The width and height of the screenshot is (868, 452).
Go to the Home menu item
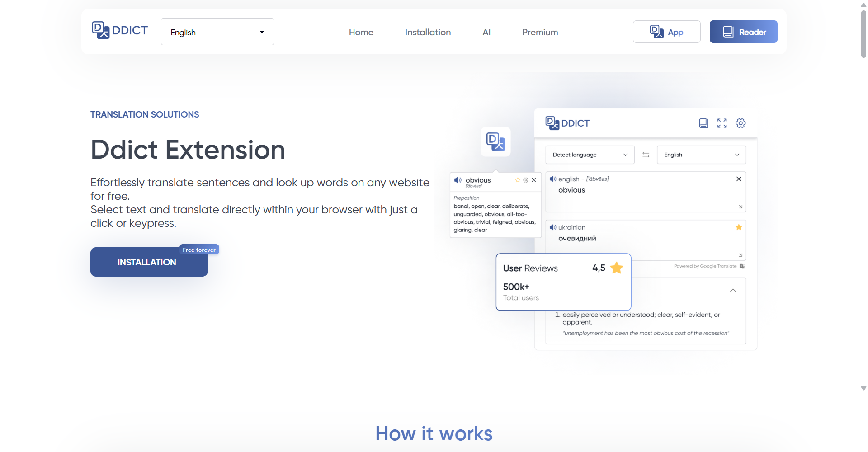click(361, 32)
